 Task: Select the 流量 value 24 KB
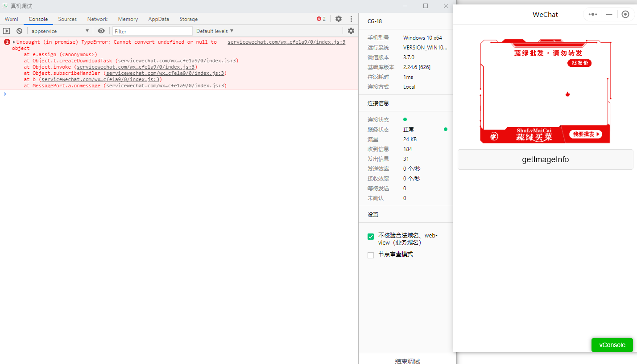point(409,139)
